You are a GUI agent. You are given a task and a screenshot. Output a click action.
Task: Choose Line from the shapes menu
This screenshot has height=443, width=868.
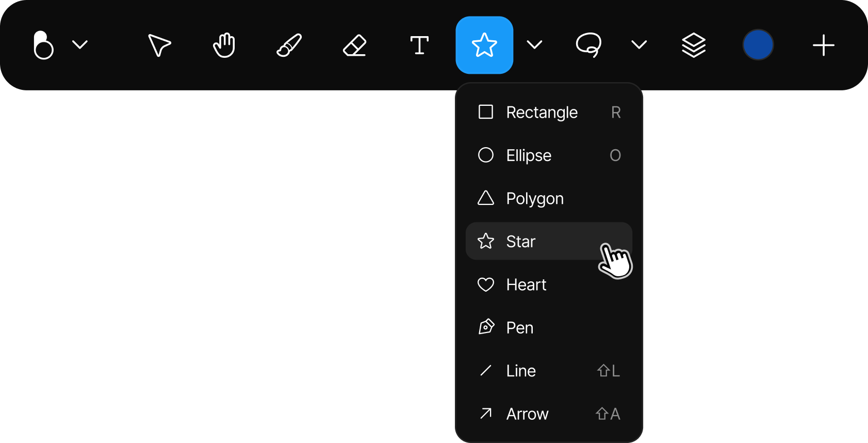click(549, 371)
